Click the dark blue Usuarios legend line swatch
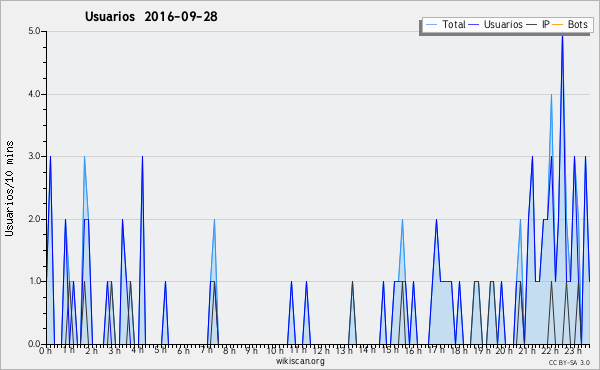This screenshot has height=370, width=600. coord(474,25)
